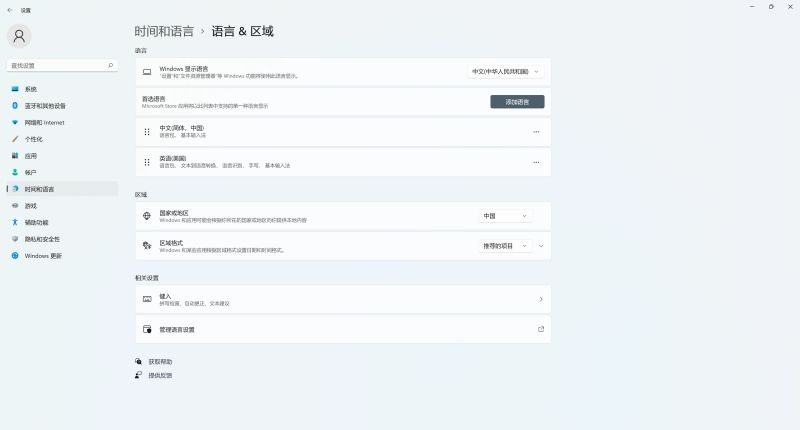Click the magnifier icon in search box
Screen dimensions: 800x430
pyautogui.click(x=110, y=65)
